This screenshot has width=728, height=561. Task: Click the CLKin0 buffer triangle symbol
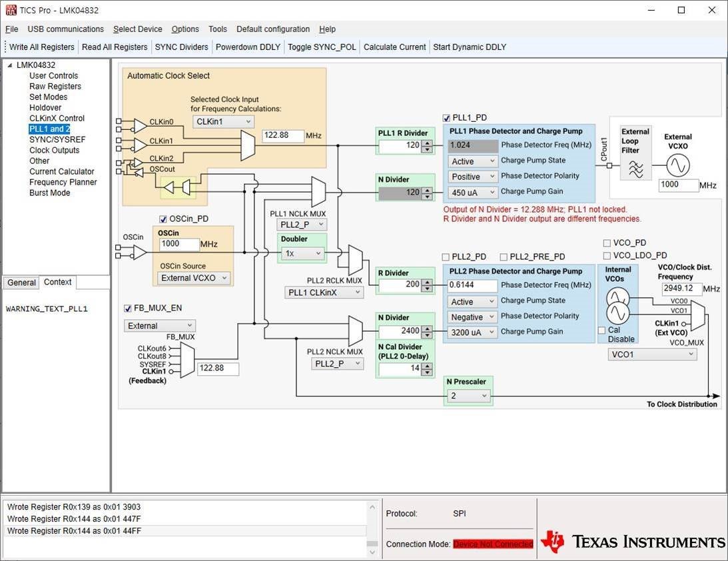point(141,125)
